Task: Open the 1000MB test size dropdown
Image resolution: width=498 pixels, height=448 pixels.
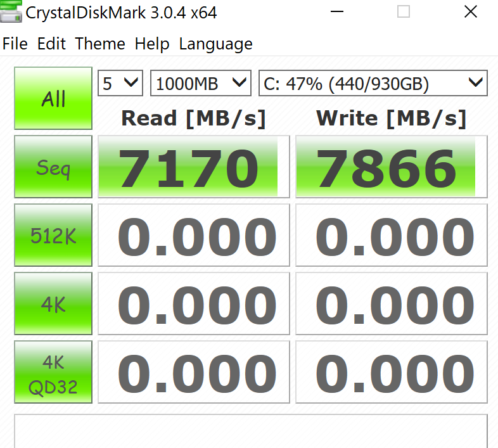Action: click(200, 83)
